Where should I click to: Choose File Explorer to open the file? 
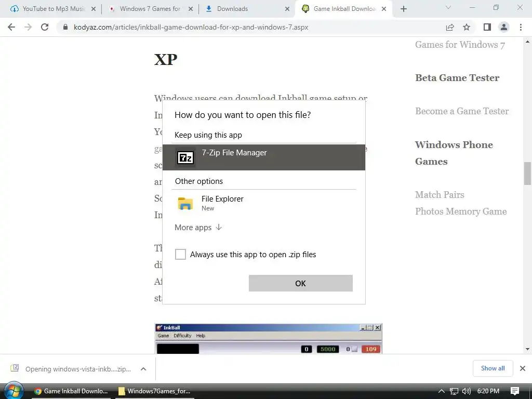(264, 203)
